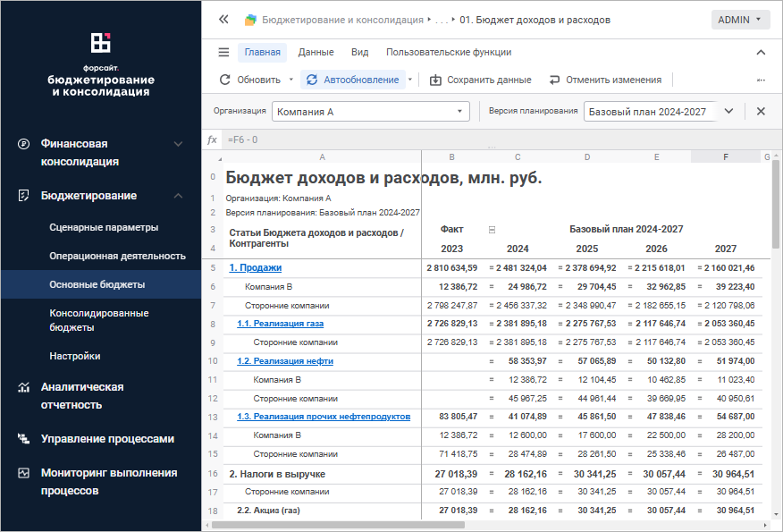
Task: Open the Пользовательские функции tab
Action: pyautogui.click(x=449, y=52)
